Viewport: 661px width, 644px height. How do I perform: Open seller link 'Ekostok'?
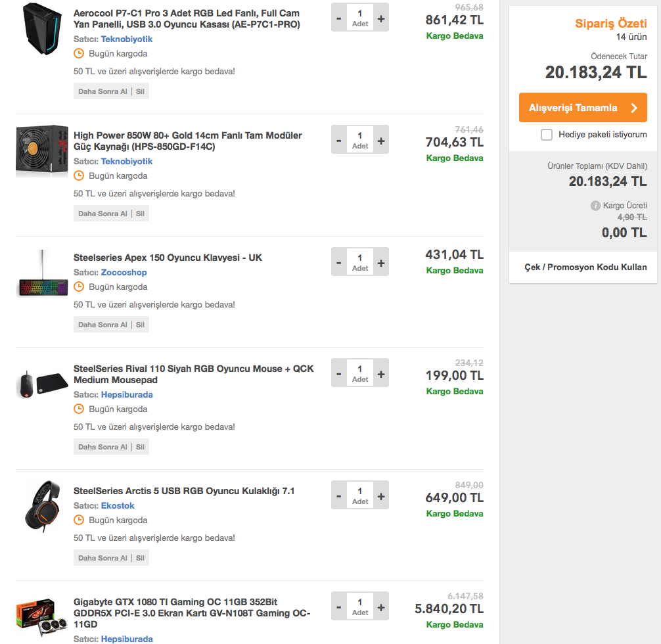(x=118, y=505)
